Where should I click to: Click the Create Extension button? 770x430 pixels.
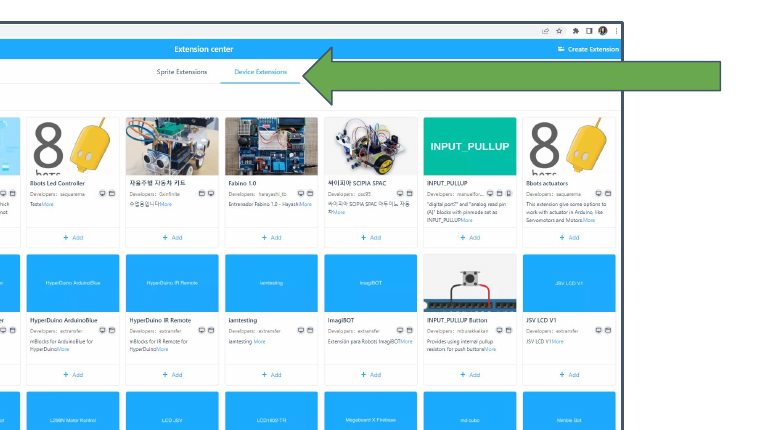click(x=588, y=49)
